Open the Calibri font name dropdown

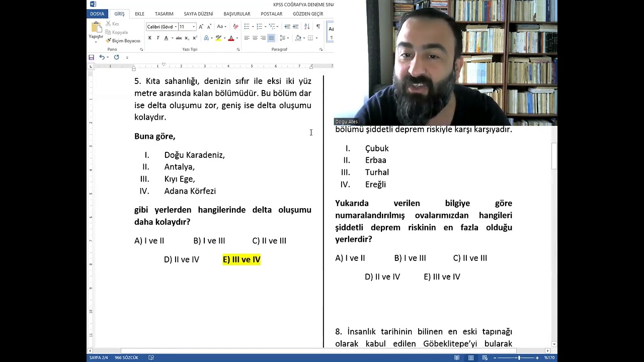(175, 27)
